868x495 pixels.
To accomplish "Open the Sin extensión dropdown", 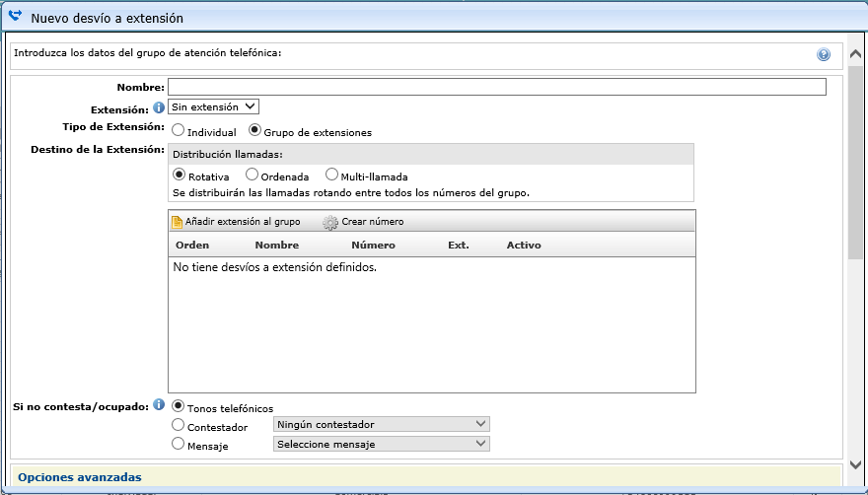I will coord(213,106).
